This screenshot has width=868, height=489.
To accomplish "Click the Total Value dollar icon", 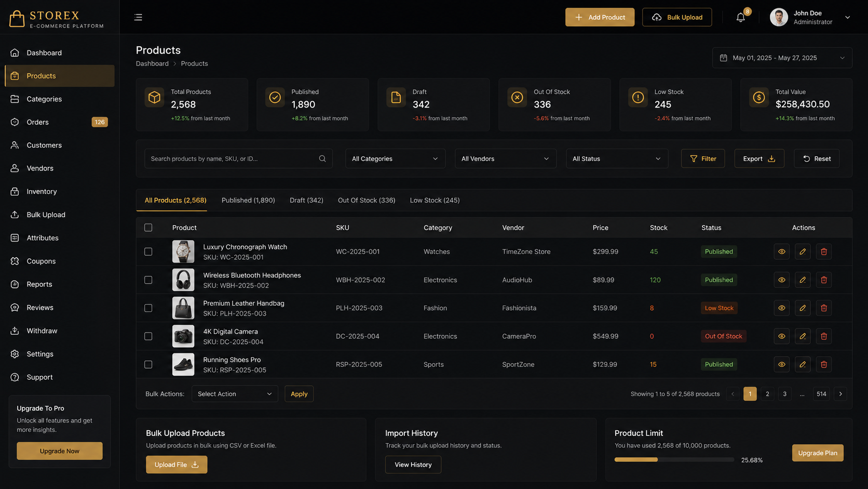I will (759, 97).
